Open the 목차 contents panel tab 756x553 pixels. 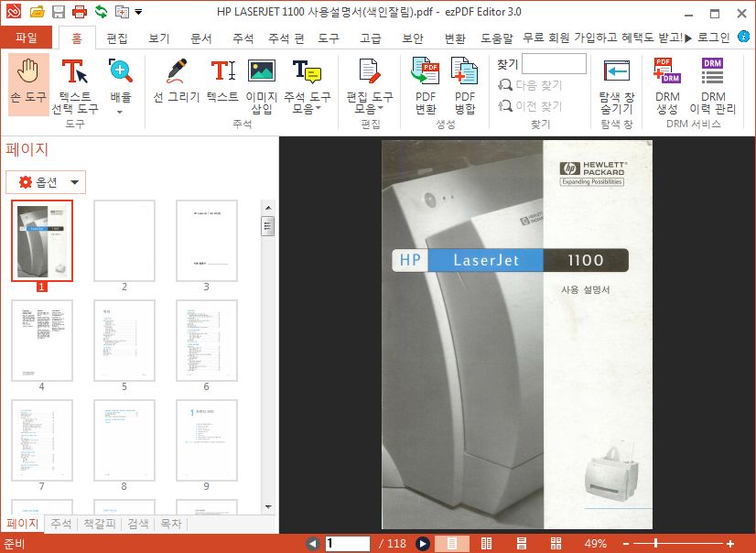pos(170,523)
